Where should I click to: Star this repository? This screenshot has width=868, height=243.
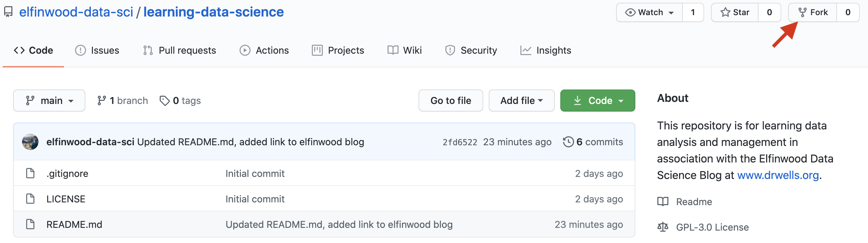pos(735,12)
